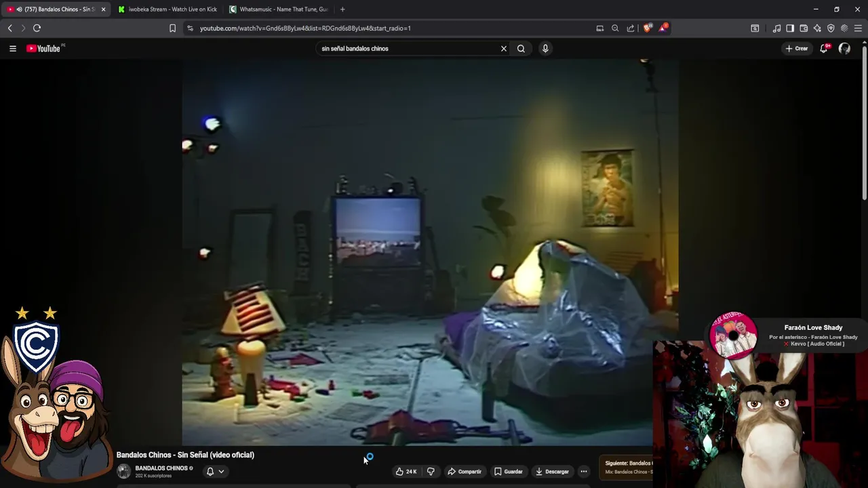Open the account avatar menu

(844, 48)
